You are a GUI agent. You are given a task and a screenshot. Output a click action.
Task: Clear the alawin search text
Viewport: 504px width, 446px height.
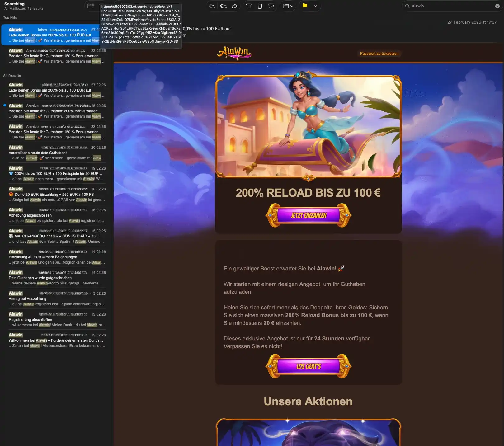(x=497, y=6)
